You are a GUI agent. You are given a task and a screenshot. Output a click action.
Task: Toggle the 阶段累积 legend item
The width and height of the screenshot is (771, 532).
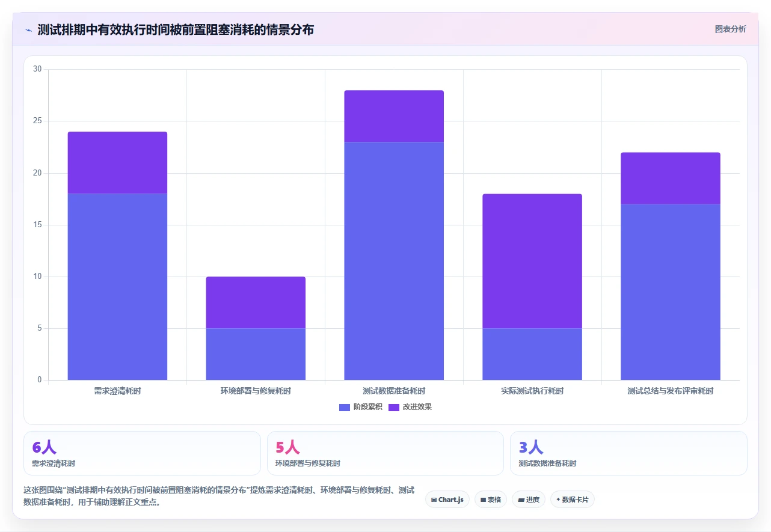point(361,407)
